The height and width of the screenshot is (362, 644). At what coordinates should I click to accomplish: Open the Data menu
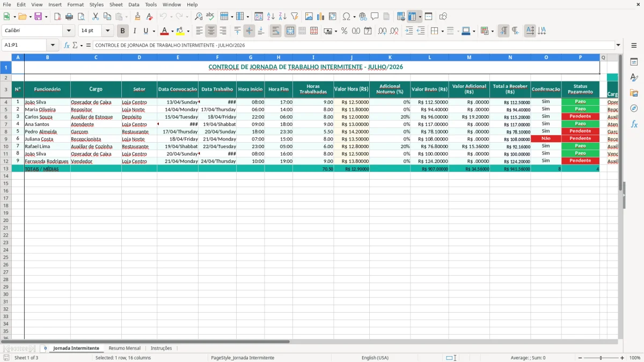click(x=134, y=4)
